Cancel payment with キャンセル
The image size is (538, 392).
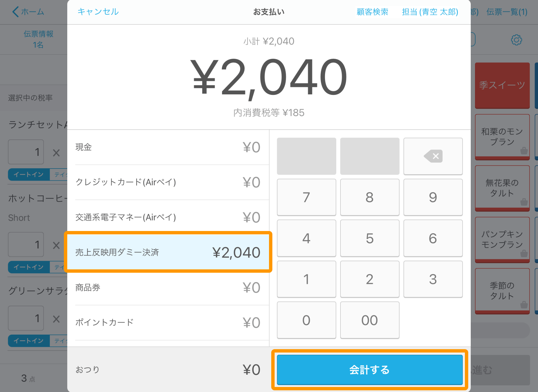click(98, 12)
